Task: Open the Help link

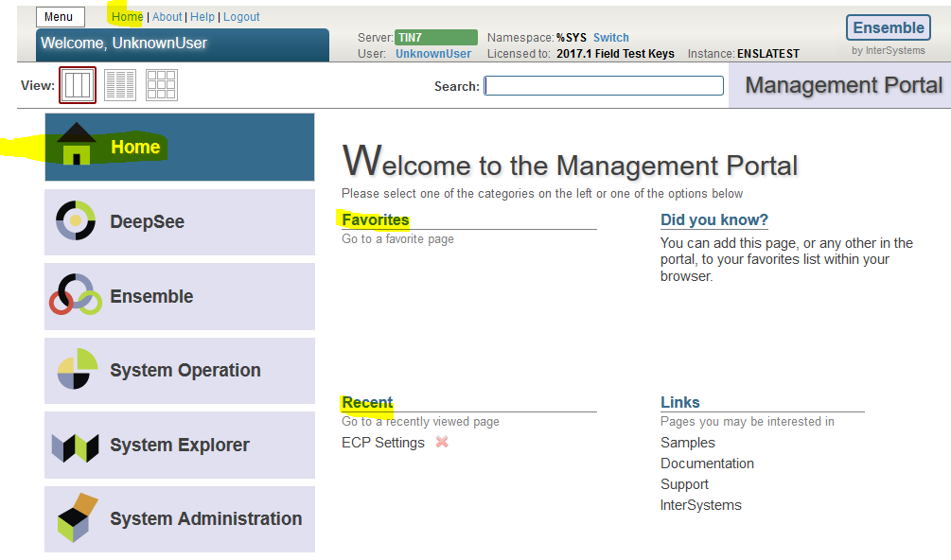Action: pos(202,17)
